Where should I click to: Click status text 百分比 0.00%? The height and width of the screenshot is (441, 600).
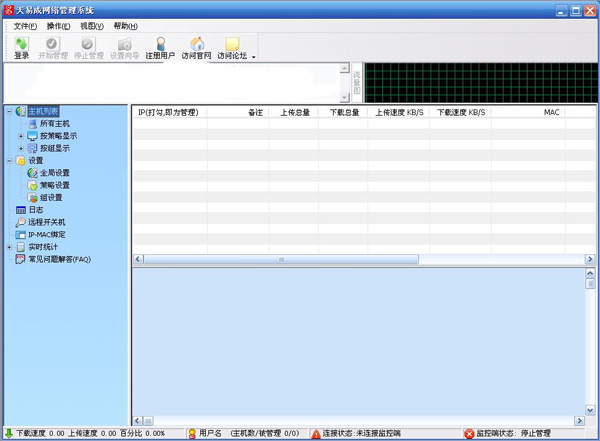[142, 433]
